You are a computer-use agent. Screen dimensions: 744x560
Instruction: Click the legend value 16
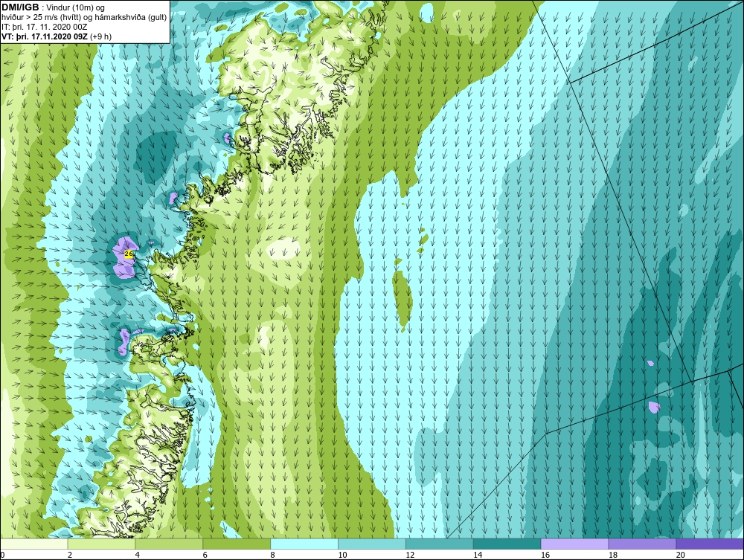click(x=545, y=555)
